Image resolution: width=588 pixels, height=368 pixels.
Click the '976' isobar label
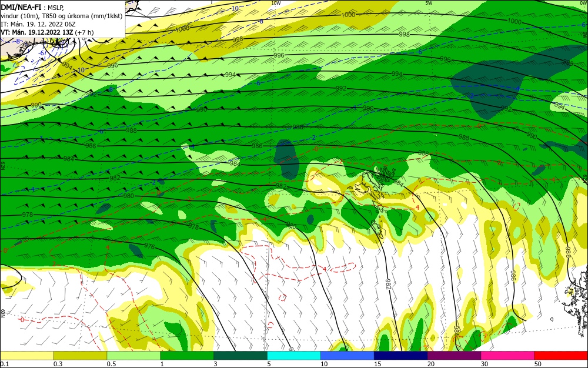pyautogui.click(x=149, y=246)
